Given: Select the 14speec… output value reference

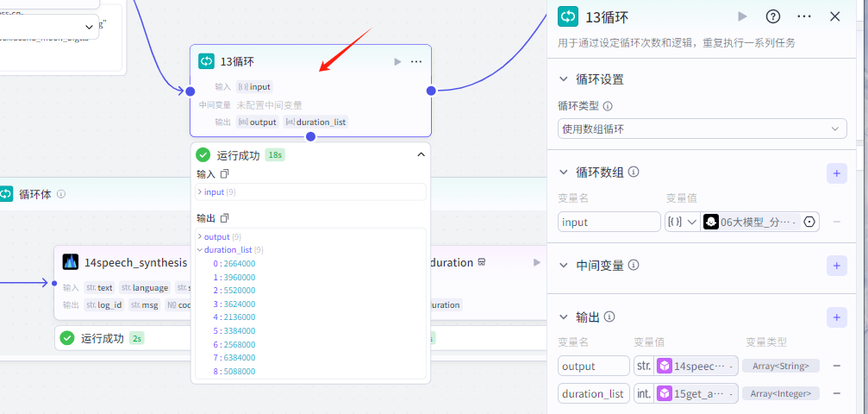Looking at the screenshot, I should click(696, 366).
